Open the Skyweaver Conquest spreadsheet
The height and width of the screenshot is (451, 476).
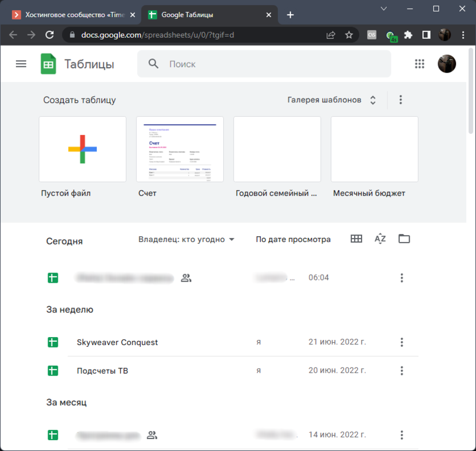coord(117,342)
